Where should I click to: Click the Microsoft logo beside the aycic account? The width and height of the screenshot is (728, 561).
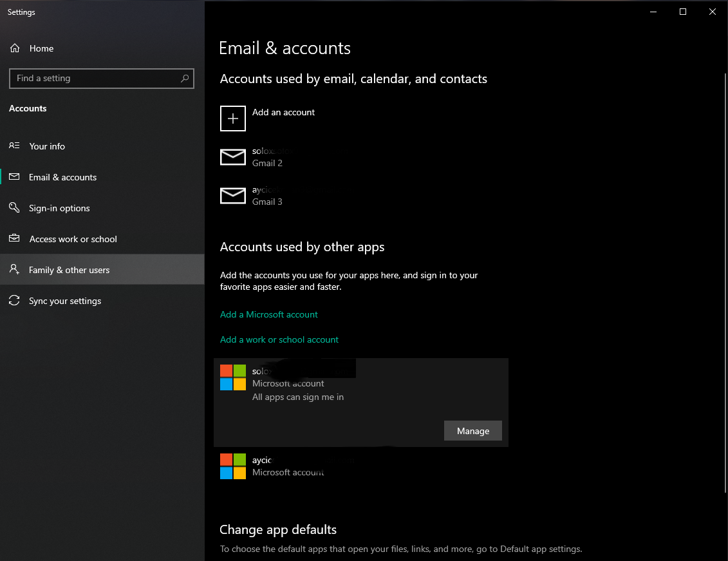[x=232, y=466]
